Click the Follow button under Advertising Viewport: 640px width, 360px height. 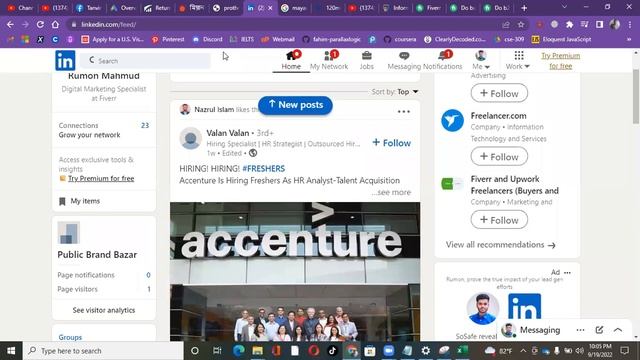(499, 93)
